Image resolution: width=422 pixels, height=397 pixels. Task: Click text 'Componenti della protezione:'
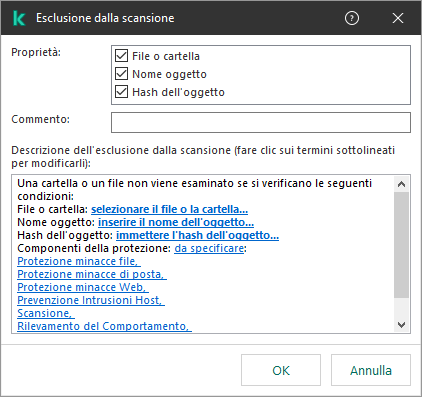point(94,248)
